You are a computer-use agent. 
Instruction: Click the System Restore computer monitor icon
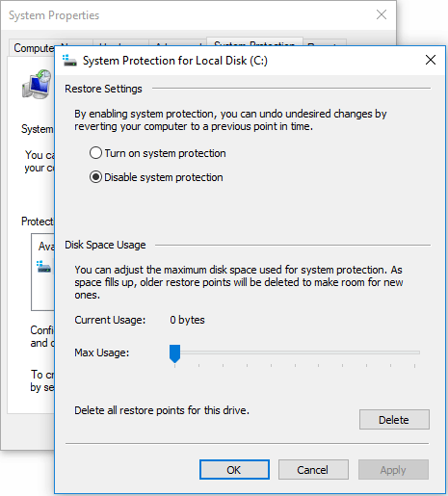[37, 84]
